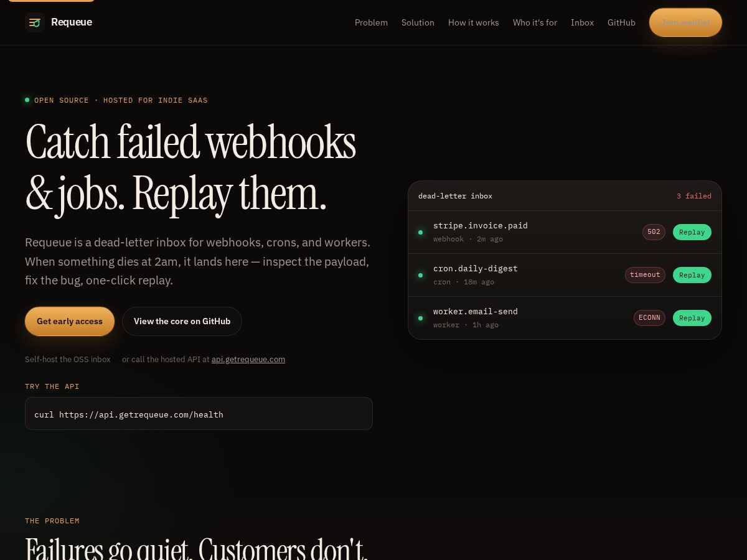Screen dimensions: 747x560
Task: Click the green dot beside stripe.invoice.paid
Action: coord(420,232)
